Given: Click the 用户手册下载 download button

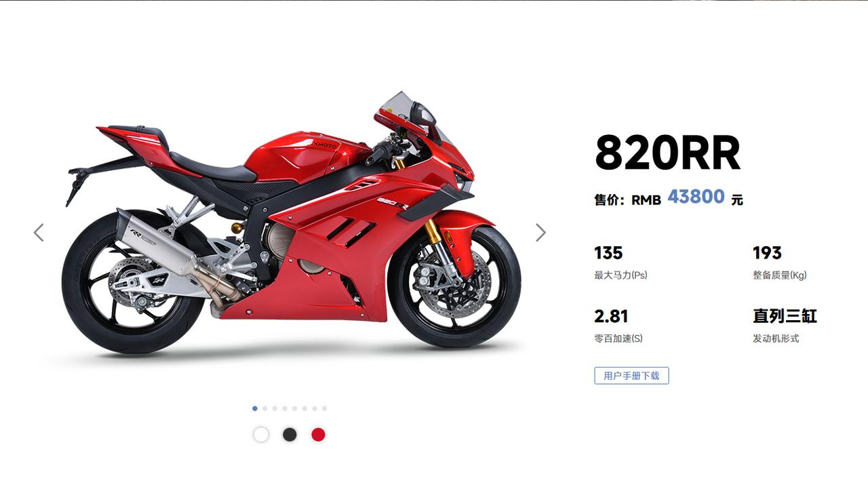Looking at the screenshot, I should [x=631, y=375].
